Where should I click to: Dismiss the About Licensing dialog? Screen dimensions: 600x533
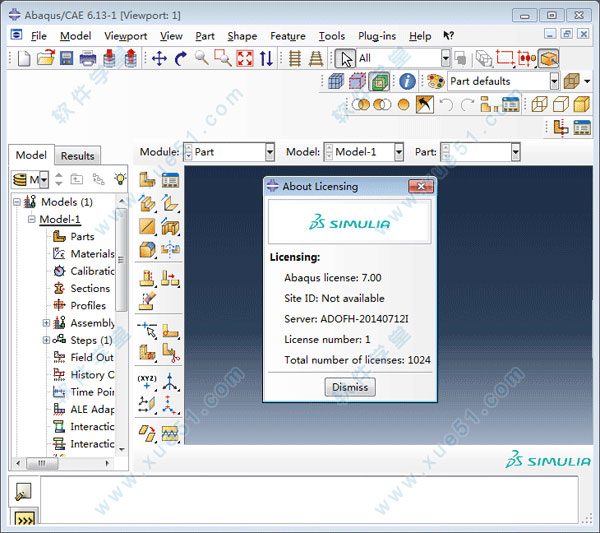click(x=350, y=387)
